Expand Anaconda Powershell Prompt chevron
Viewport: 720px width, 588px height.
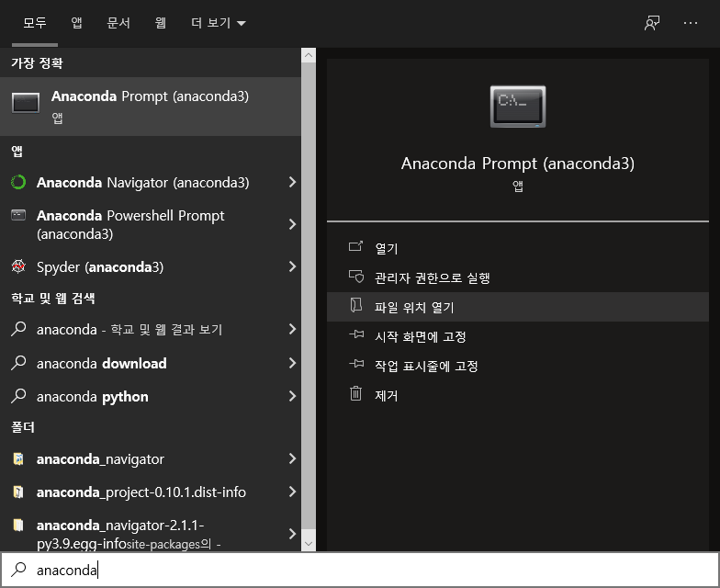click(x=292, y=224)
